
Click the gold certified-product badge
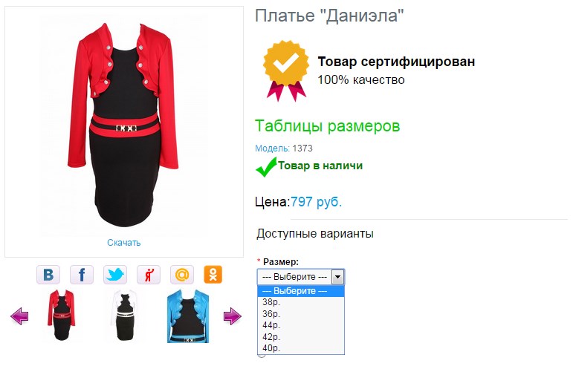[x=286, y=71]
